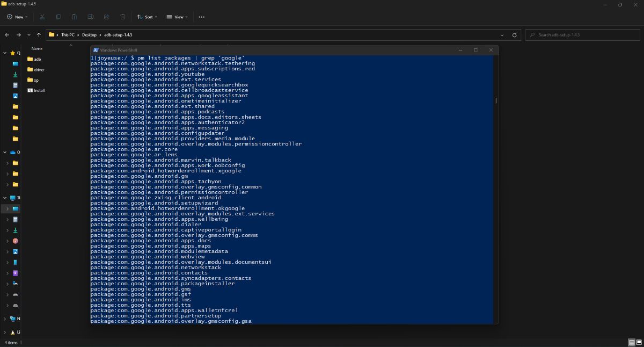Open the Sort dropdown menu
The image size is (644, 347).
[x=147, y=17]
